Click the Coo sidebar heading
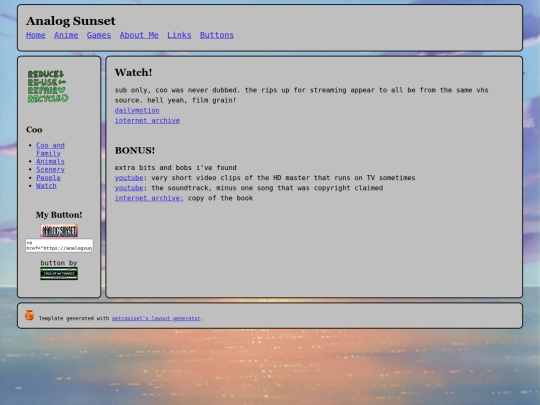 (x=34, y=130)
